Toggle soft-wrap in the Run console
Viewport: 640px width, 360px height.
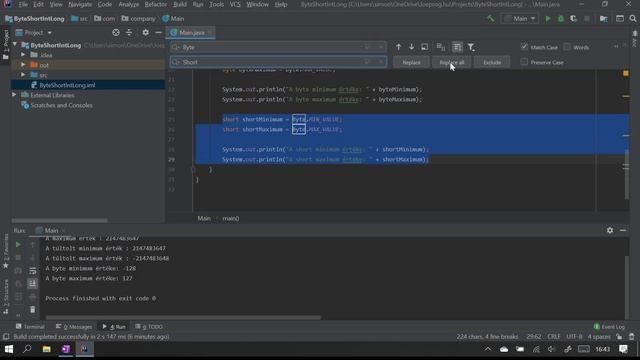32,271
